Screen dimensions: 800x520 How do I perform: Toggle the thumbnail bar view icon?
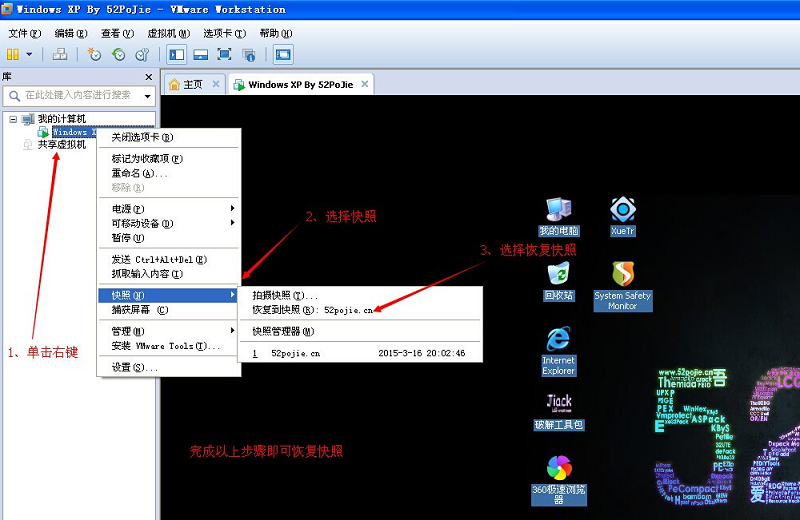coord(201,55)
